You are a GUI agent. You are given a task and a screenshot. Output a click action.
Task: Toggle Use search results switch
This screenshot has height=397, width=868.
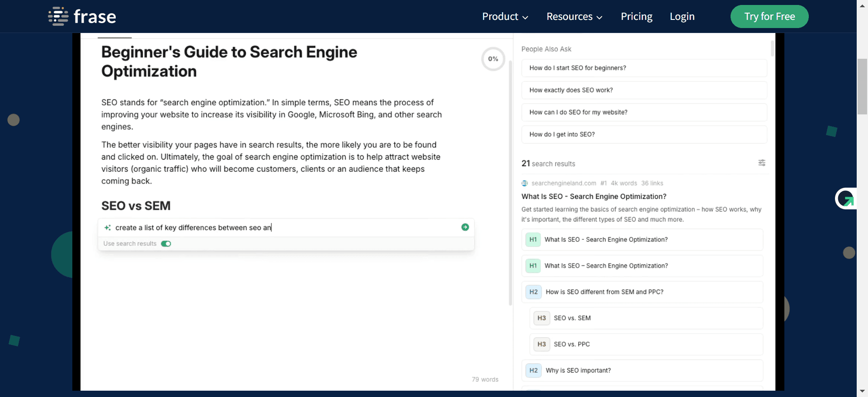tap(166, 244)
